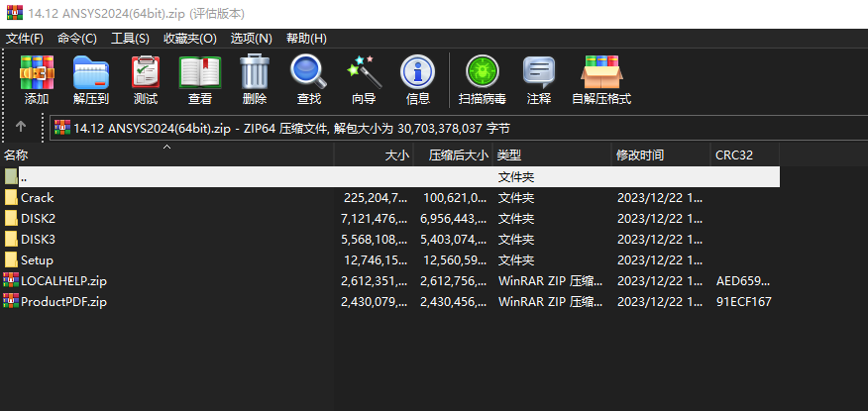The width and height of the screenshot is (868, 411).
Task: Open the Options (选项) menu
Action: [252, 39]
